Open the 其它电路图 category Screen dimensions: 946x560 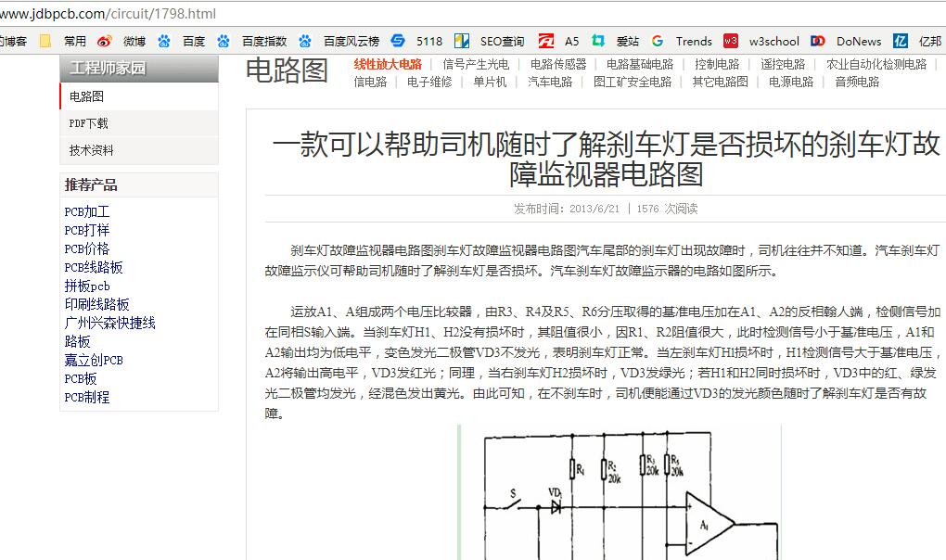[721, 82]
